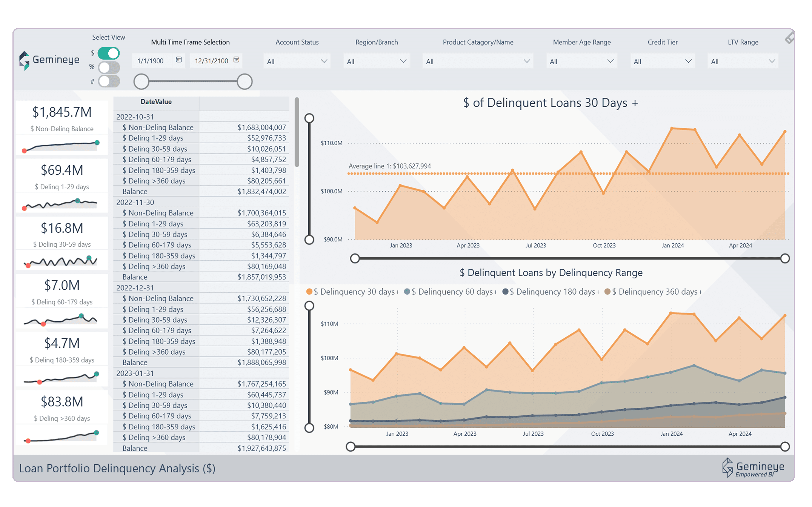Select the $83.8M Delinq >360 days KPI card

coord(61,417)
